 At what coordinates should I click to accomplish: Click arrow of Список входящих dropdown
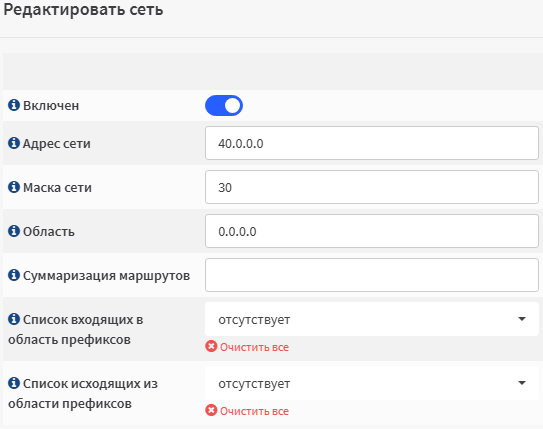(522, 319)
